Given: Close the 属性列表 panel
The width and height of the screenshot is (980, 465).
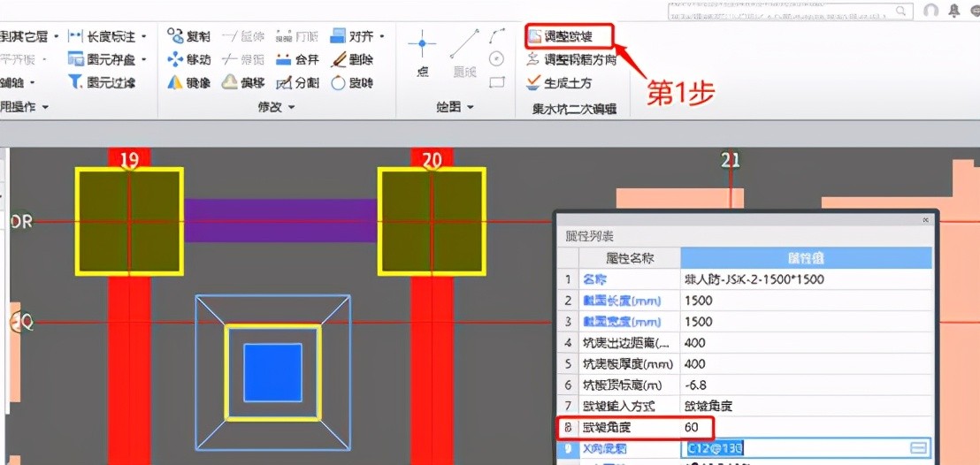Looking at the screenshot, I should click(x=926, y=219).
